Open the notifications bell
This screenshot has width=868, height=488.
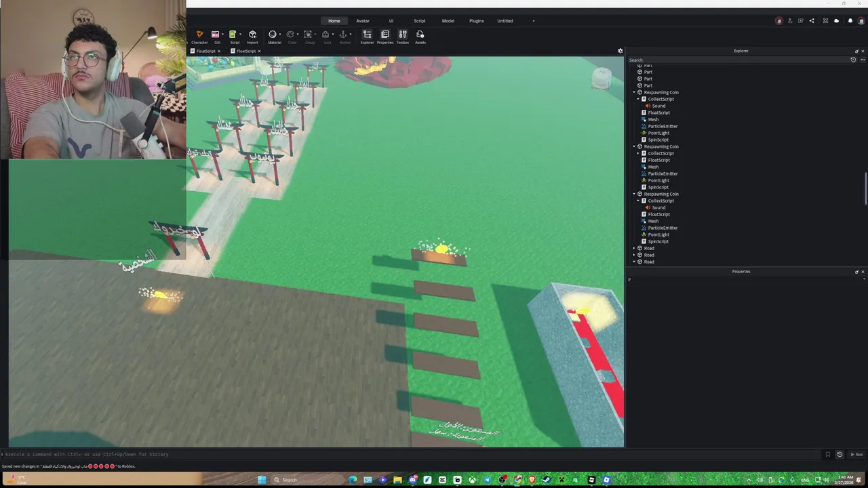pos(850,21)
